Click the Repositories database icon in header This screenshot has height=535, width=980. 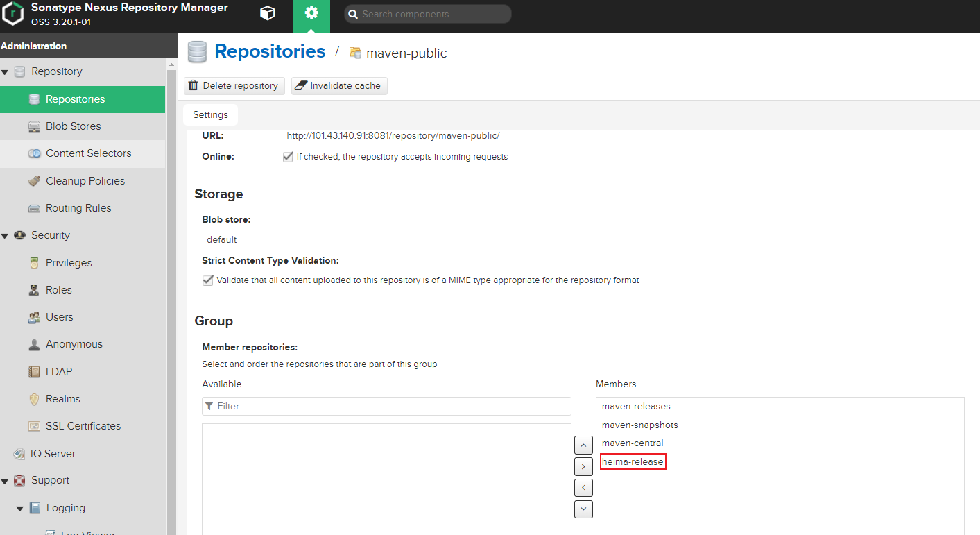pos(198,52)
